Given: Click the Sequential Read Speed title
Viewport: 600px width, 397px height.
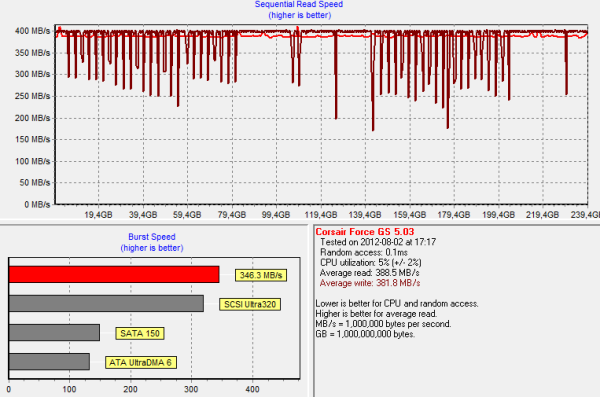Looking at the screenshot, I should 299,5.
